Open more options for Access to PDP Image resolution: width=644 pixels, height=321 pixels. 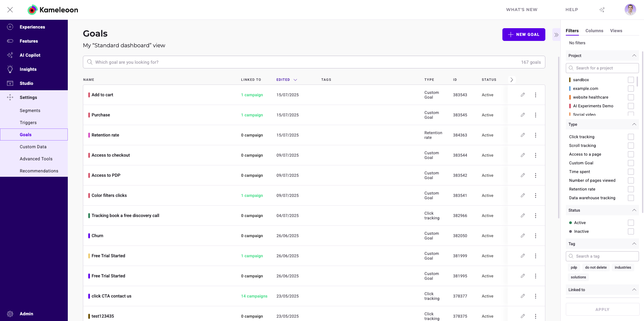pos(535,175)
